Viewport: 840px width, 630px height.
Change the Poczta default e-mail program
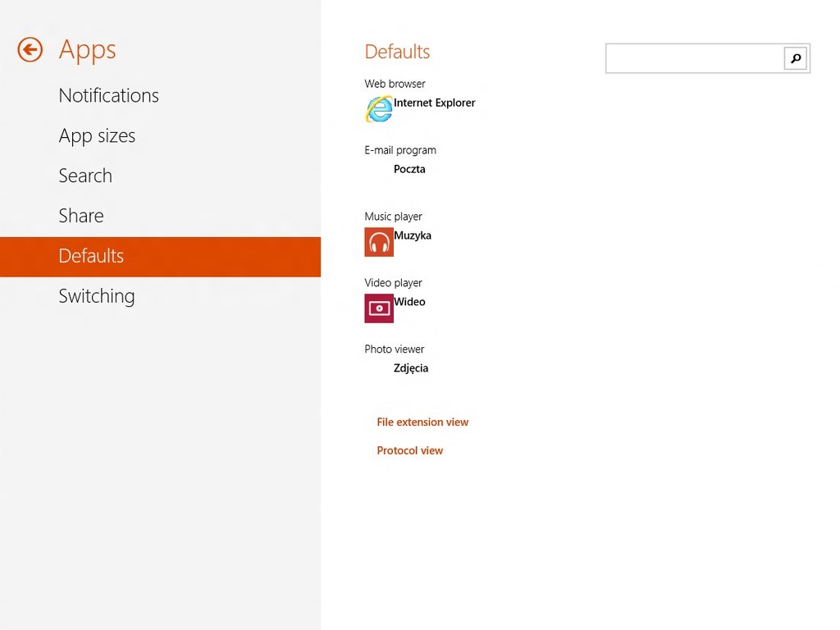pos(409,169)
